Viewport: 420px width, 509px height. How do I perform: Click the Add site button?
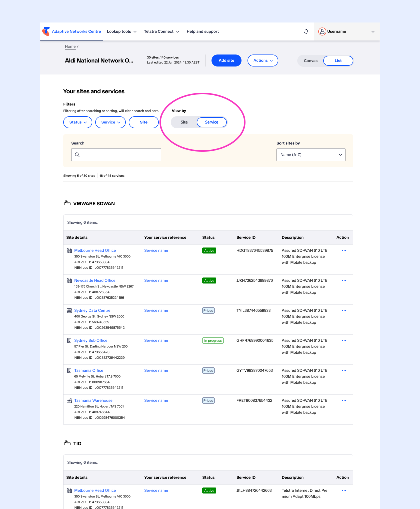click(226, 60)
